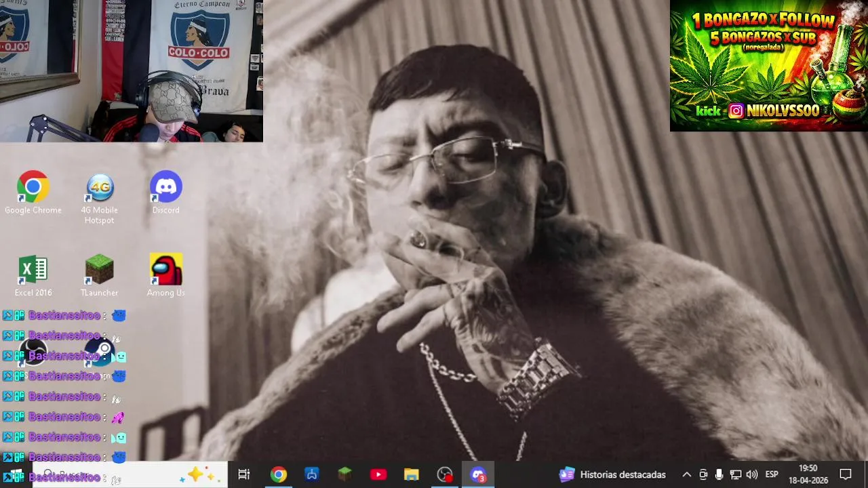Viewport: 868px width, 488px height.
Task: Open the Google Chrome desktop shortcut
Action: point(33,193)
